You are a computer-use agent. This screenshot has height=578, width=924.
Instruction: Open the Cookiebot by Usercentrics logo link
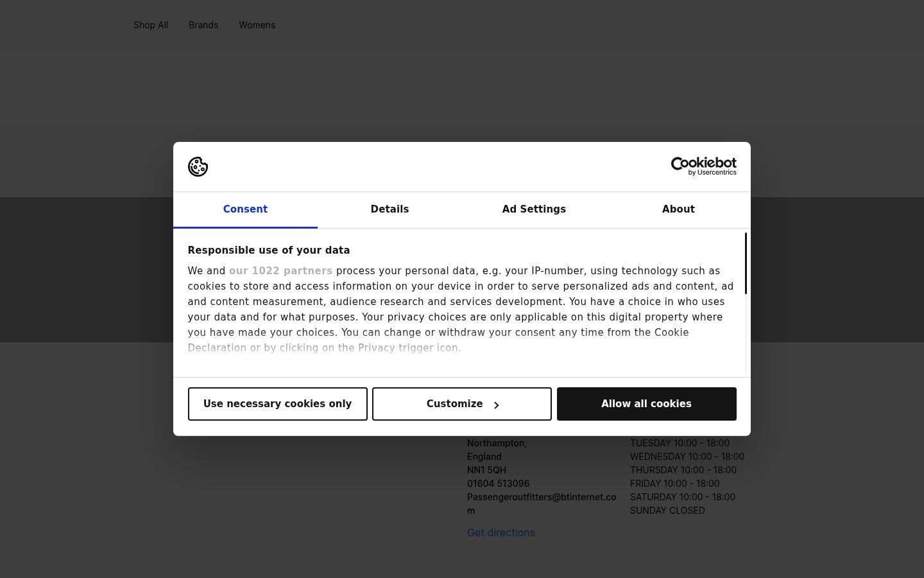pos(703,166)
